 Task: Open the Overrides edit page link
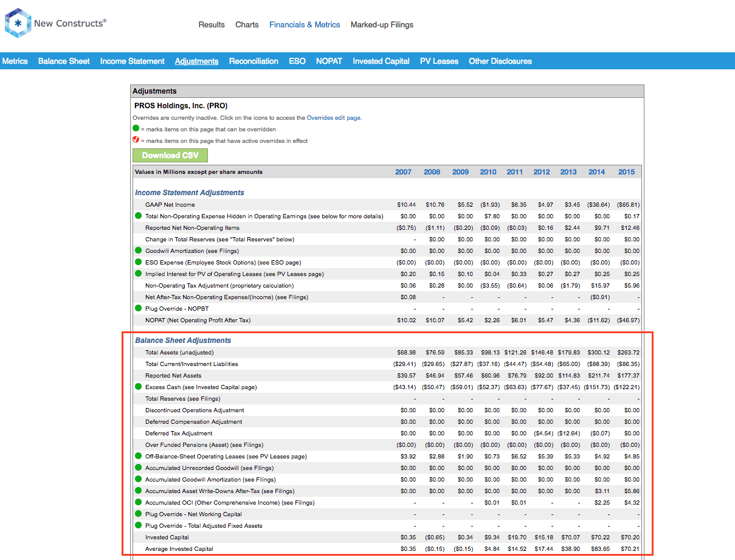coord(334,118)
